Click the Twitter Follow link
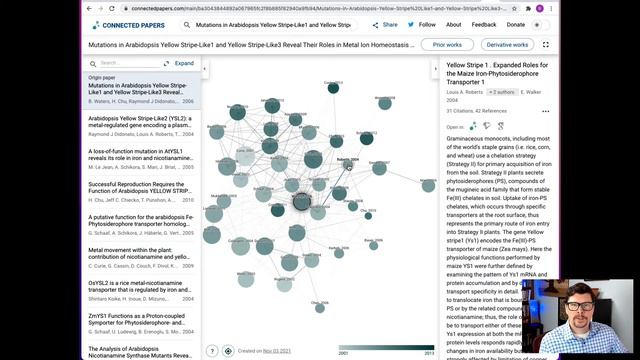Viewport: 640px width, 360px height. coord(422,25)
